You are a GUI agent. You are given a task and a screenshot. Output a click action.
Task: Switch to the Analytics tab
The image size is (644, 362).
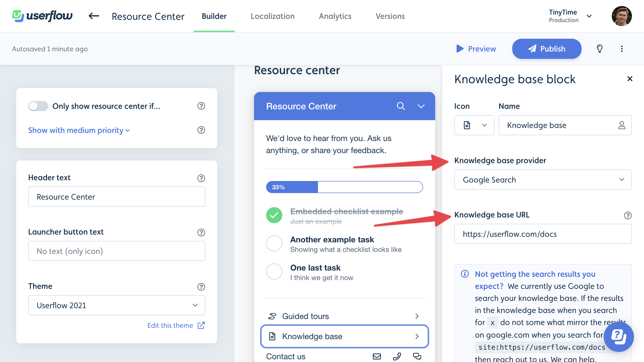coord(335,16)
